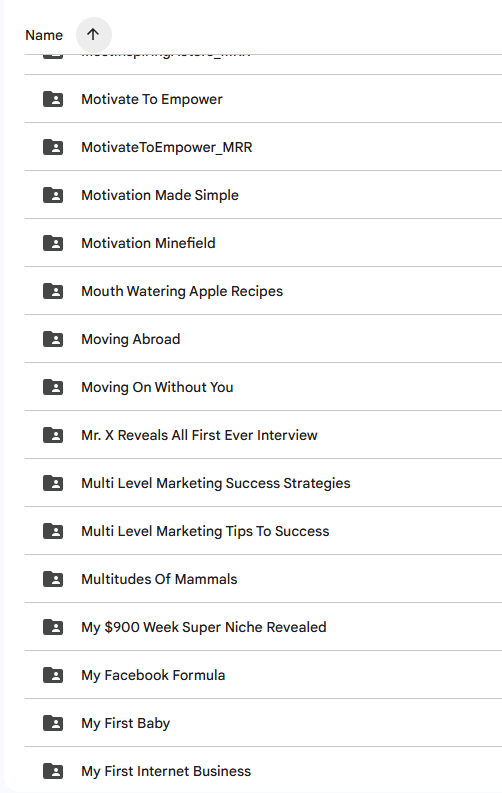The height and width of the screenshot is (793, 502).
Task: Click the Name column header
Action: [44, 35]
